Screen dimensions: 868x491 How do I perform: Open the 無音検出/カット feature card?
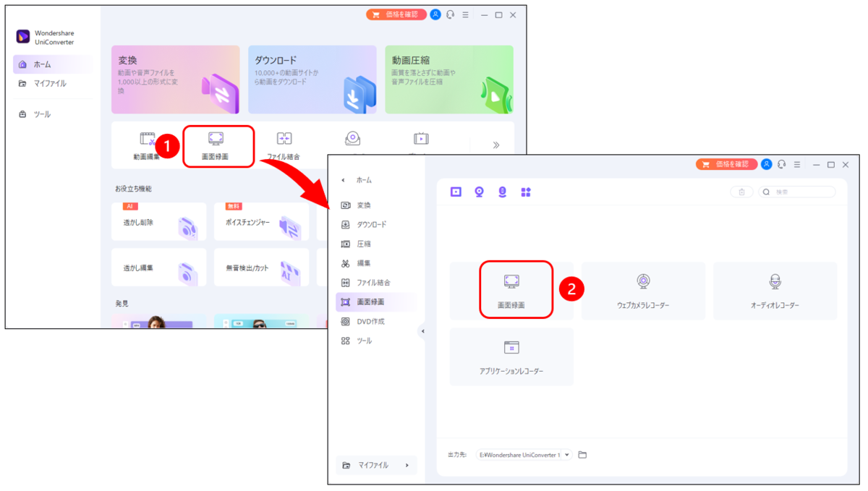click(x=261, y=268)
